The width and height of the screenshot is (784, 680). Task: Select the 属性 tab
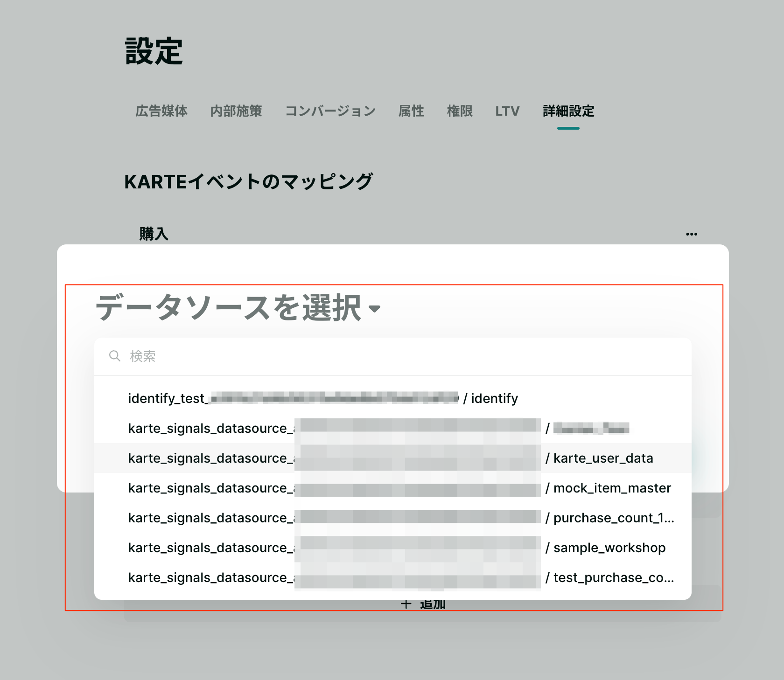click(411, 111)
